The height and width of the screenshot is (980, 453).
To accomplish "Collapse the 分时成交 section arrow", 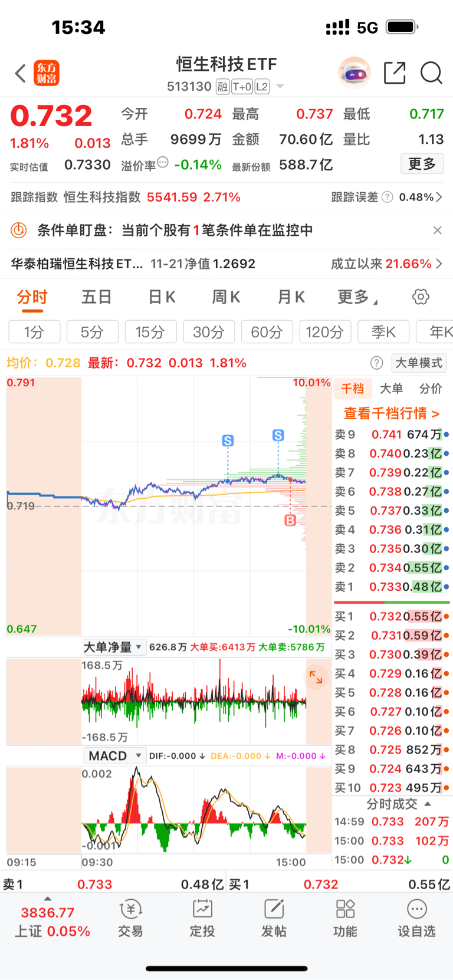I will coord(428,804).
